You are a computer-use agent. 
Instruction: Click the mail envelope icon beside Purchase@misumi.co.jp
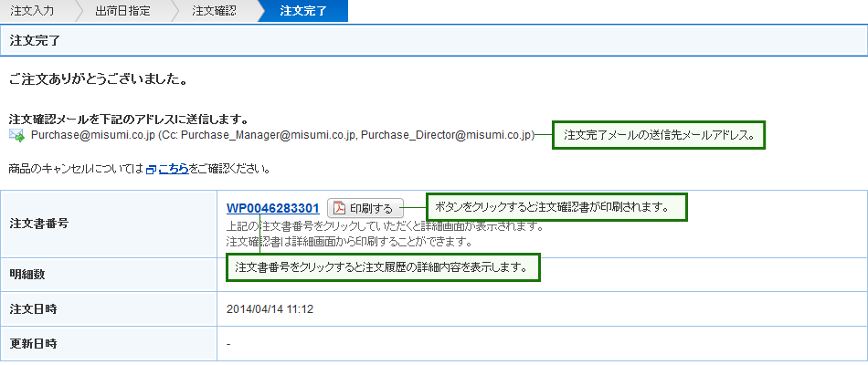[16, 135]
